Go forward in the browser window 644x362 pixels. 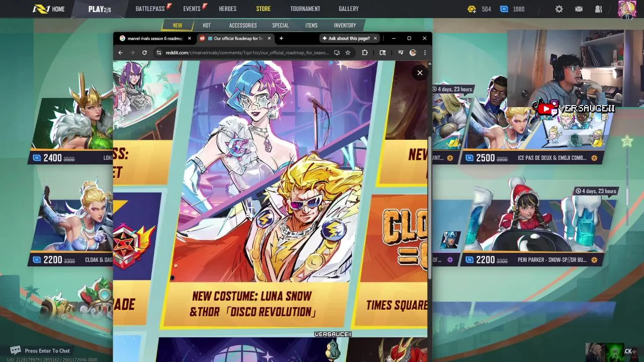tap(132, 52)
